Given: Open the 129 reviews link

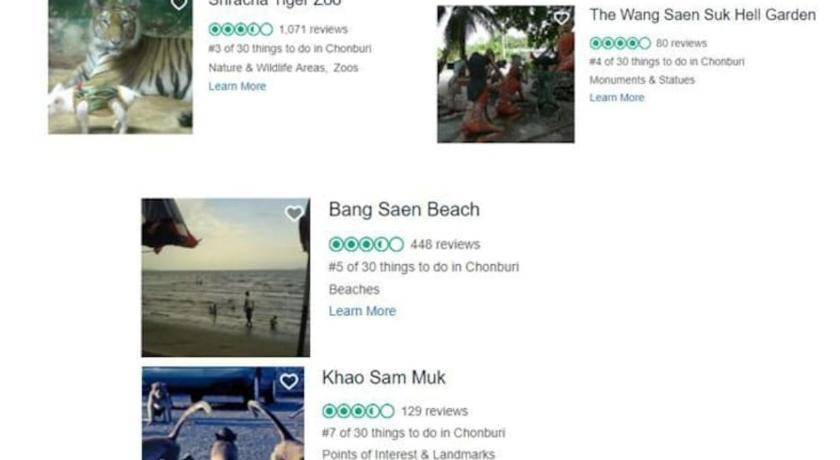Looking at the screenshot, I should click(x=434, y=411).
